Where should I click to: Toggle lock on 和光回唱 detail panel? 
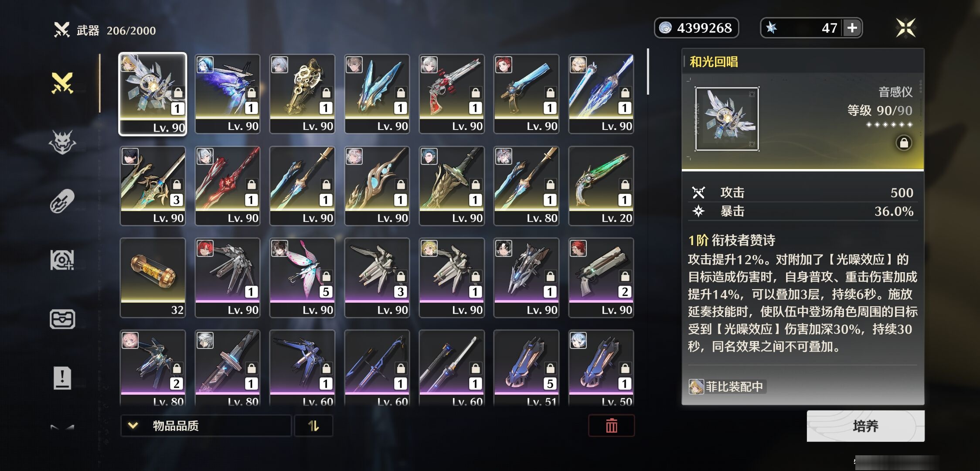pos(904,143)
